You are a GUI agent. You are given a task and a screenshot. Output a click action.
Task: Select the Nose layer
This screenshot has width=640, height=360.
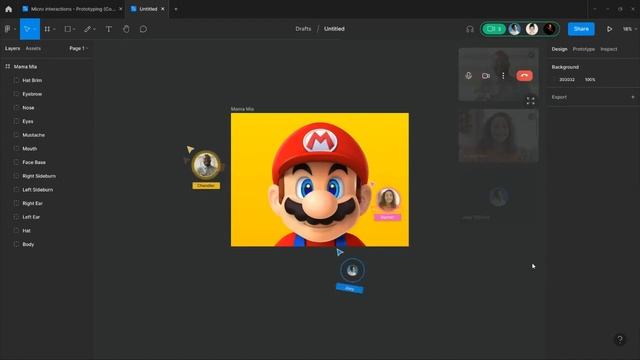[x=28, y=108]
